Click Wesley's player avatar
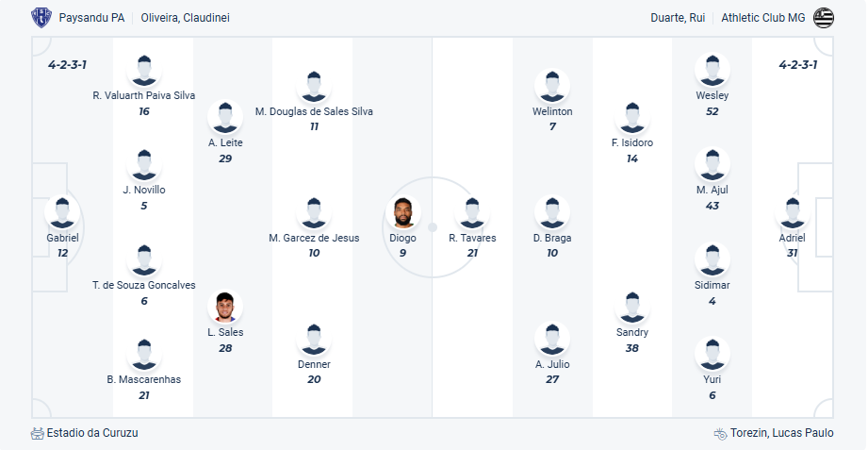This screenshot has width=868, height=450. 712,70
